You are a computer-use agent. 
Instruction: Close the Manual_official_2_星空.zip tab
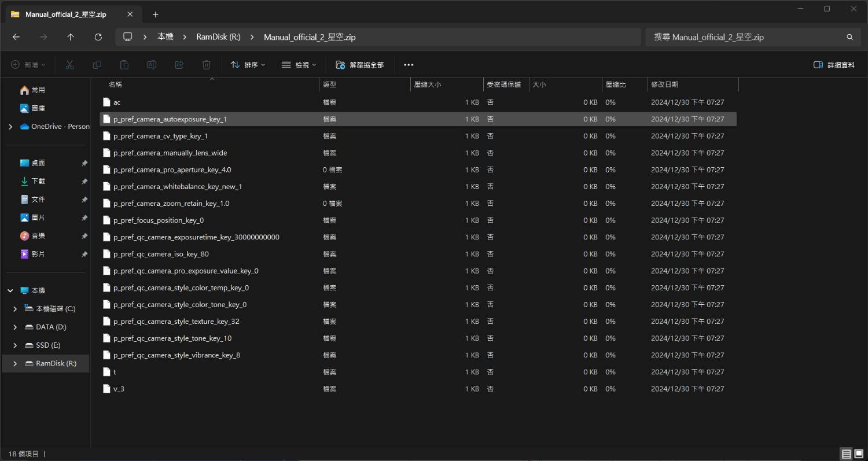130,14
